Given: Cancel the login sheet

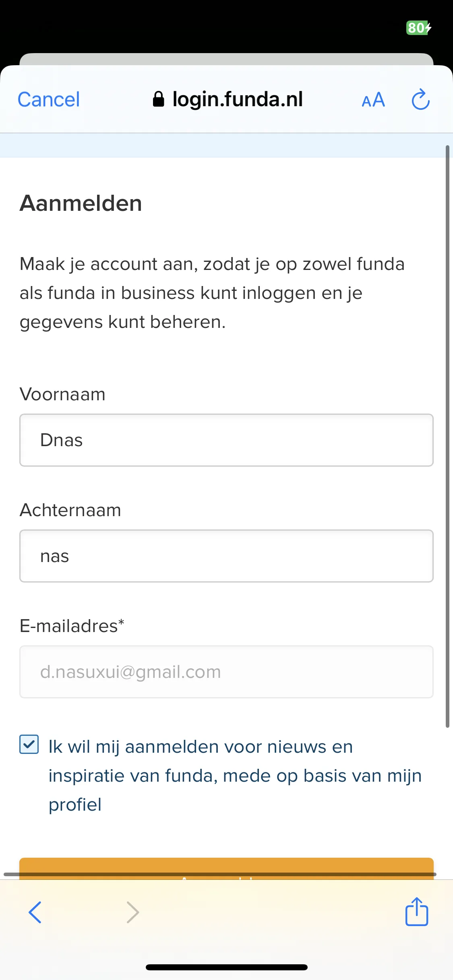Looking at the screenshot, I should [49, 99].
